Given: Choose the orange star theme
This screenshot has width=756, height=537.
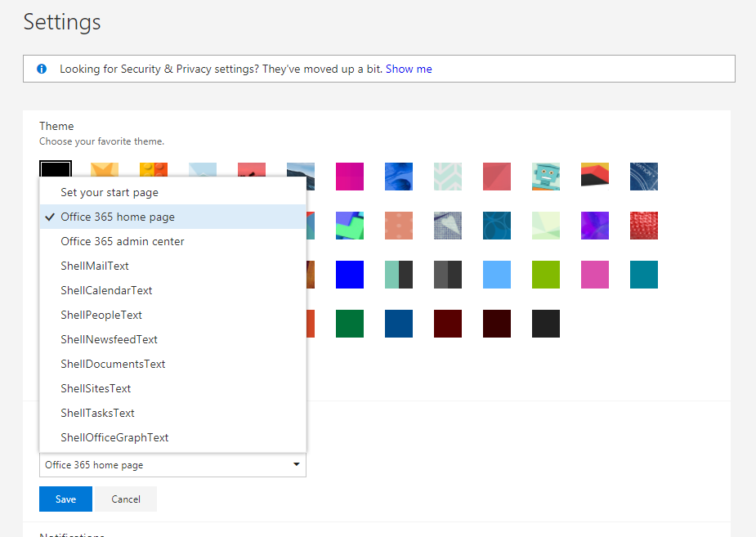Looking at the screenshot, I should tap(105, 170).
